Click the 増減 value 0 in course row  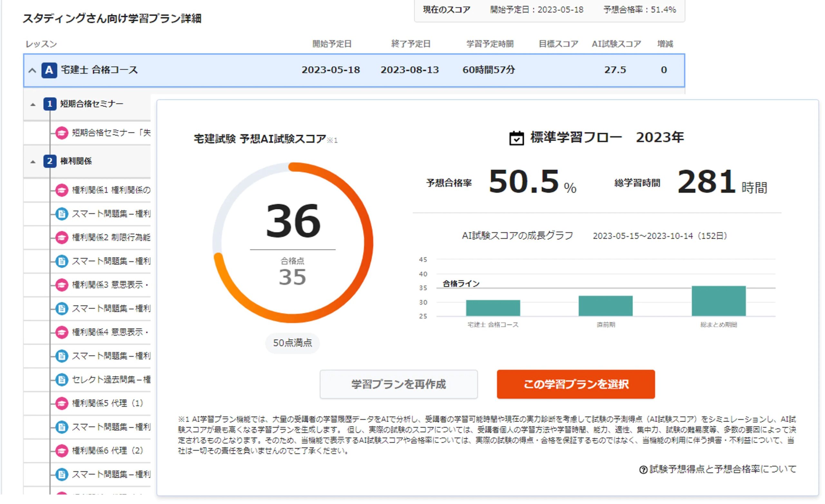[x=664, y=70]
